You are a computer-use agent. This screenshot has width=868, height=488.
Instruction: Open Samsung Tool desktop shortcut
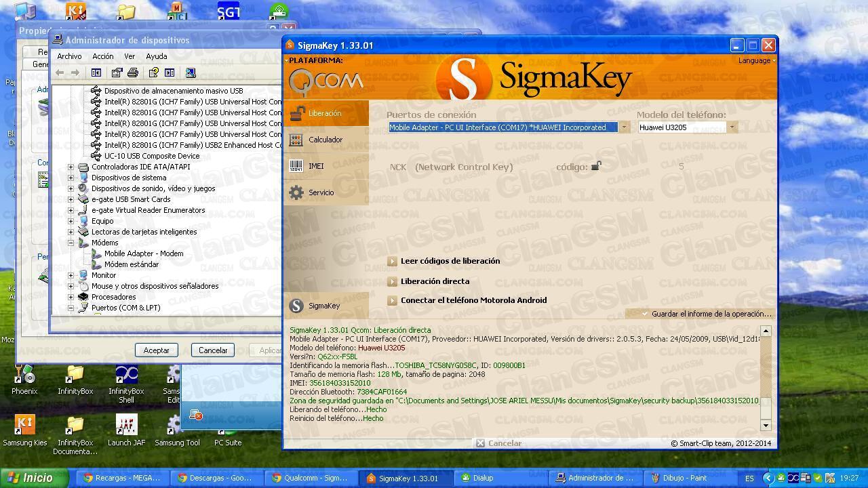pos(177,430)
